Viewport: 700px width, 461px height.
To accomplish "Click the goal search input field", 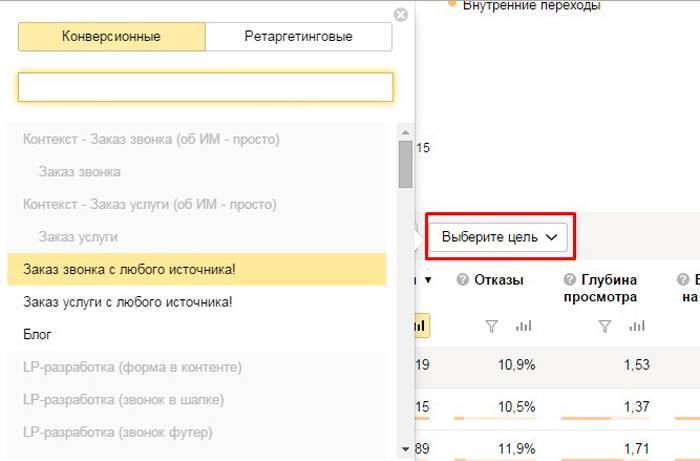I will pyautogui.click(x=205, y=87).
